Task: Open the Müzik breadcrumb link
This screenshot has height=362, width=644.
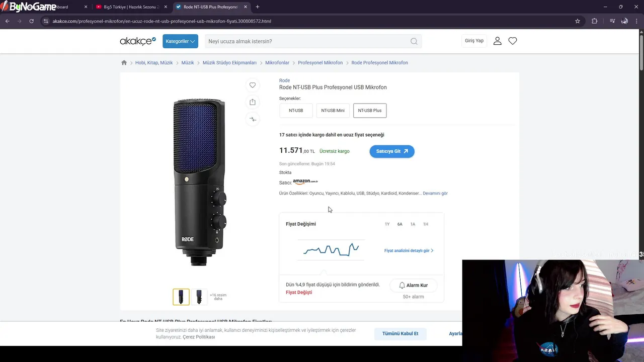Action: click(188, 63)
